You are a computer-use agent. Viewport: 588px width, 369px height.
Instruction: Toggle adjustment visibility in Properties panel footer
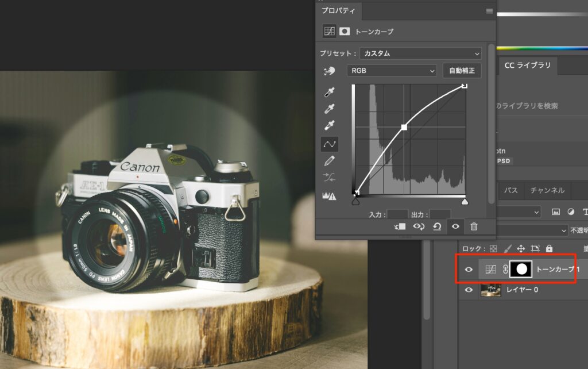(455, 226)
